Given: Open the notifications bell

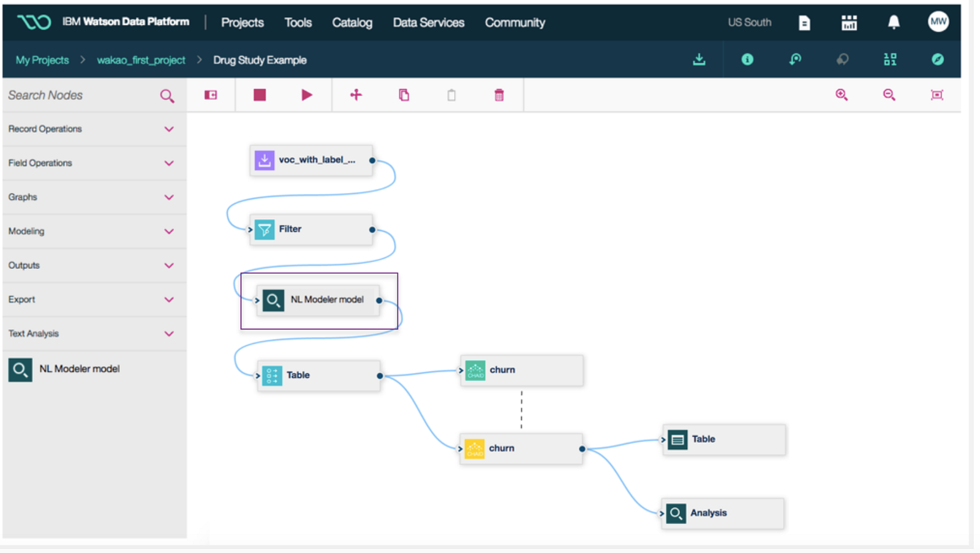Looking at the screenshot, I should [894, 23].
